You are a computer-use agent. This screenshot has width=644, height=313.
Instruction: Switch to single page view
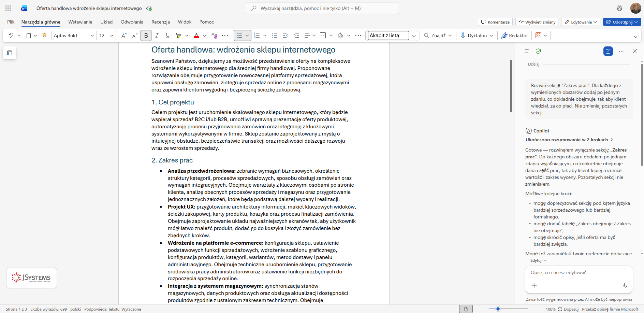click(x=466, y=309)
